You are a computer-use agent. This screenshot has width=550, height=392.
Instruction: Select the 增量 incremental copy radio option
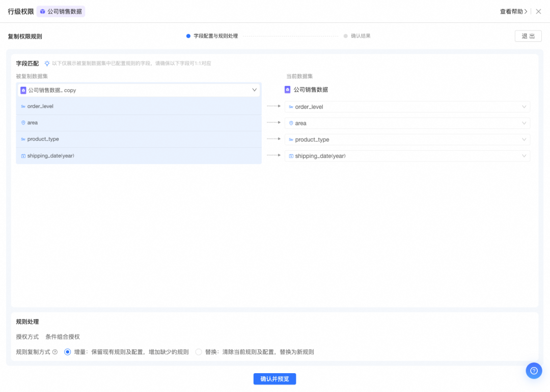[x=68, y=352]
